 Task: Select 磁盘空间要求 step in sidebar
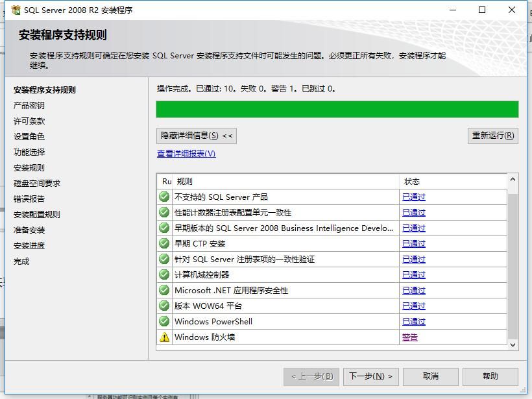(x=37, y=183)
